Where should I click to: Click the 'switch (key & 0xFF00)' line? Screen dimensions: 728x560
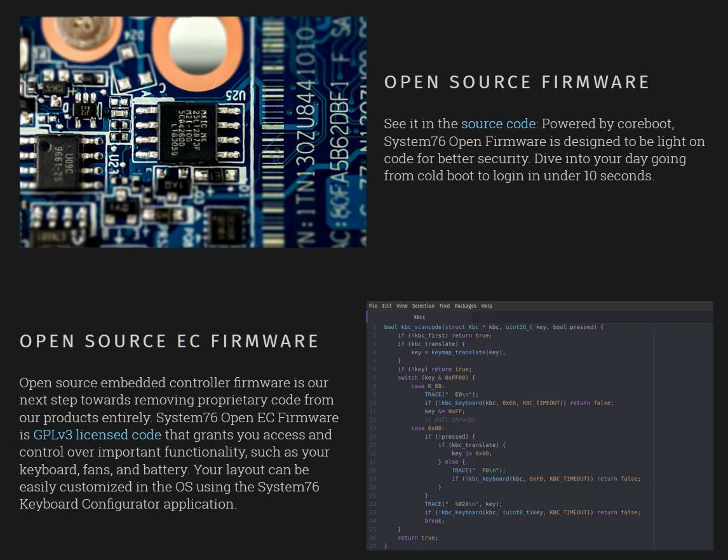point(436,378)
